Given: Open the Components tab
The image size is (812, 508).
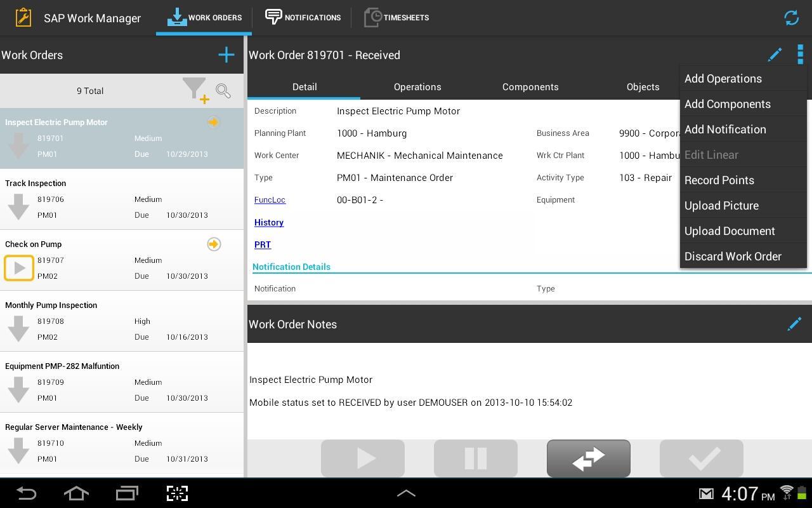Looking at the screenshot, I should pyautogui.click(x=530, y=87).
